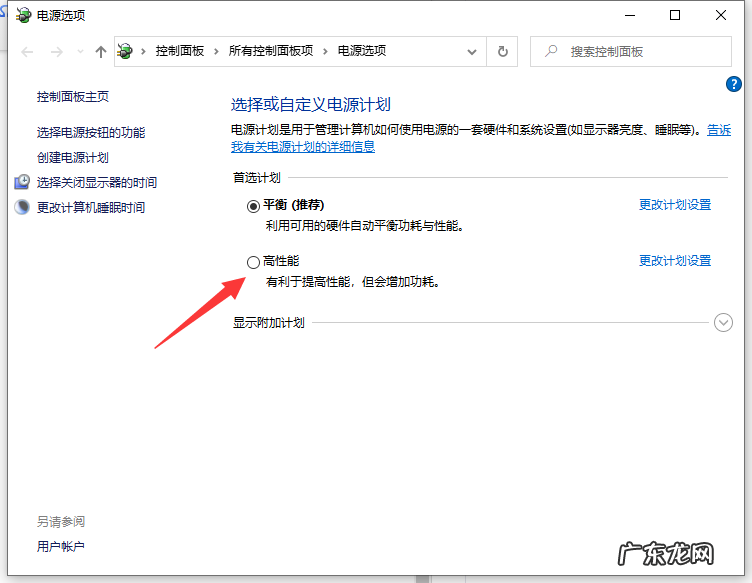Click the display timeout monitor icon

[22, 182]
